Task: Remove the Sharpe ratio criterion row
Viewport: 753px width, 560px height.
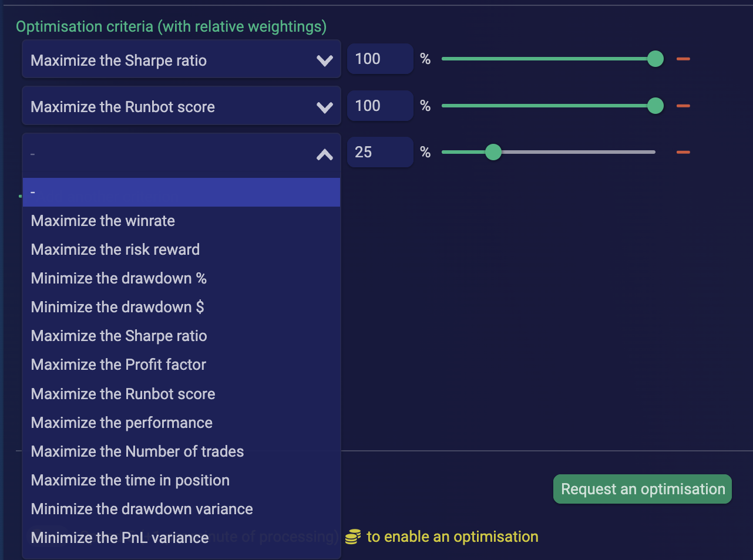Action: 683,59
